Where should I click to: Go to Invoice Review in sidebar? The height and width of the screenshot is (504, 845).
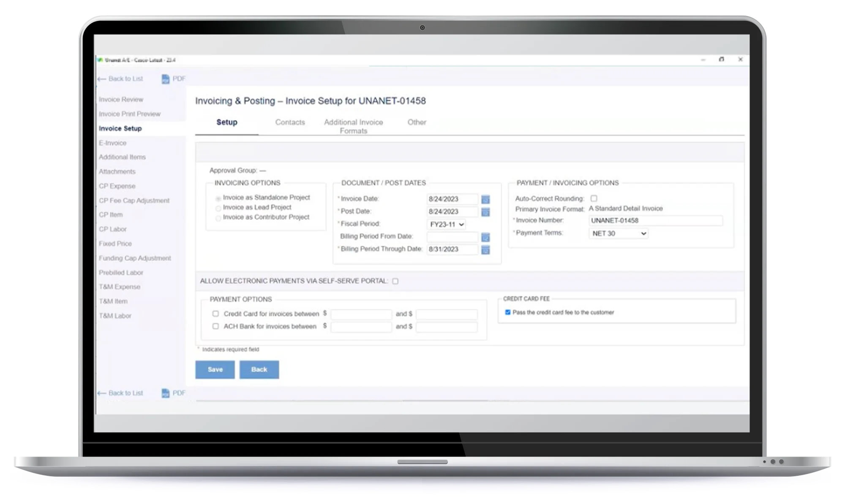pyautogui.click(x=121, y=100)
